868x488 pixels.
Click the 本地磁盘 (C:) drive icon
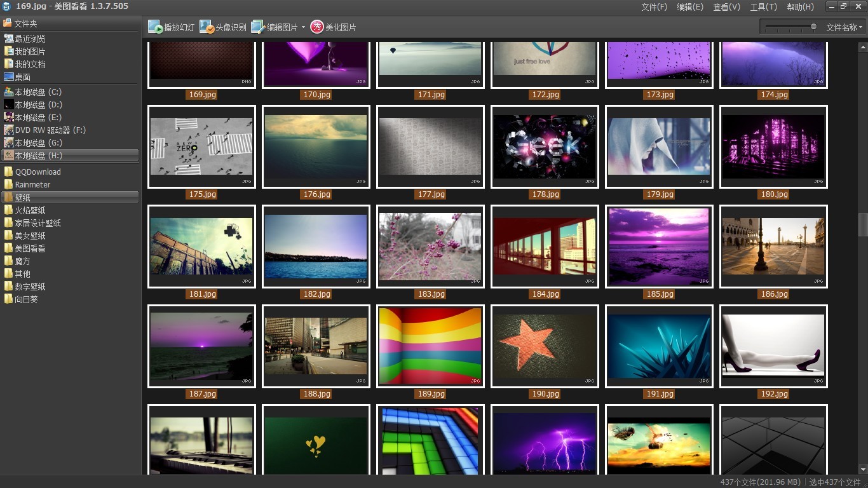click(x=9, y=92)
